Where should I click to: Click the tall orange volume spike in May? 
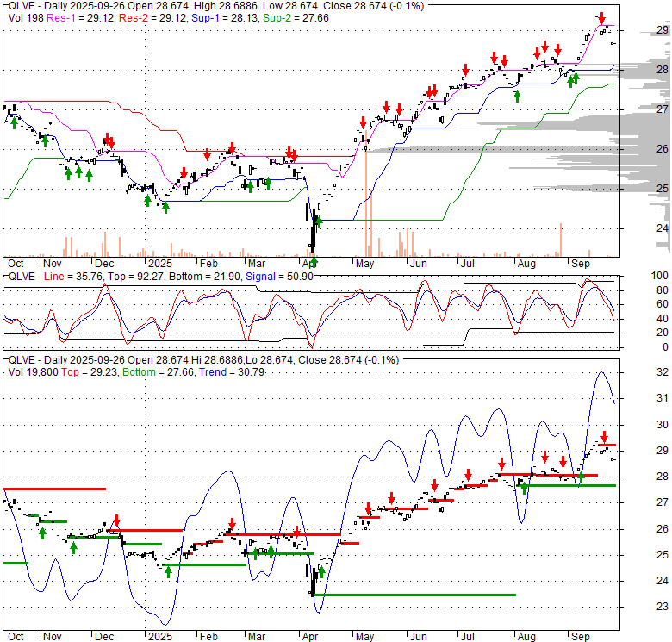(366, 193)
